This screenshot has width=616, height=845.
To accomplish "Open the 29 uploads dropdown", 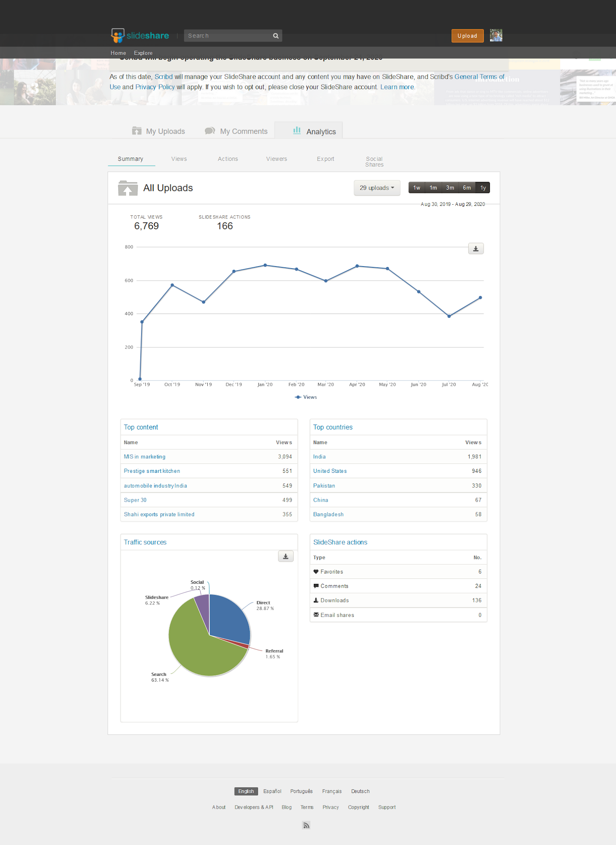I will (x=377, y=188).
